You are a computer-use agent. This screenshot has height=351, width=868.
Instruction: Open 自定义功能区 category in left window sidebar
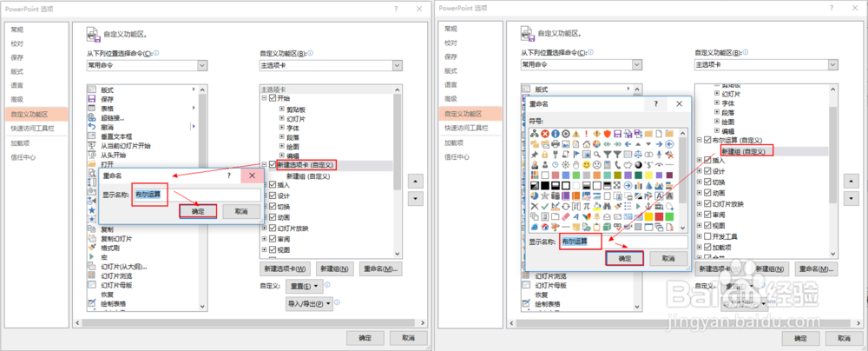tap(36, 114)
